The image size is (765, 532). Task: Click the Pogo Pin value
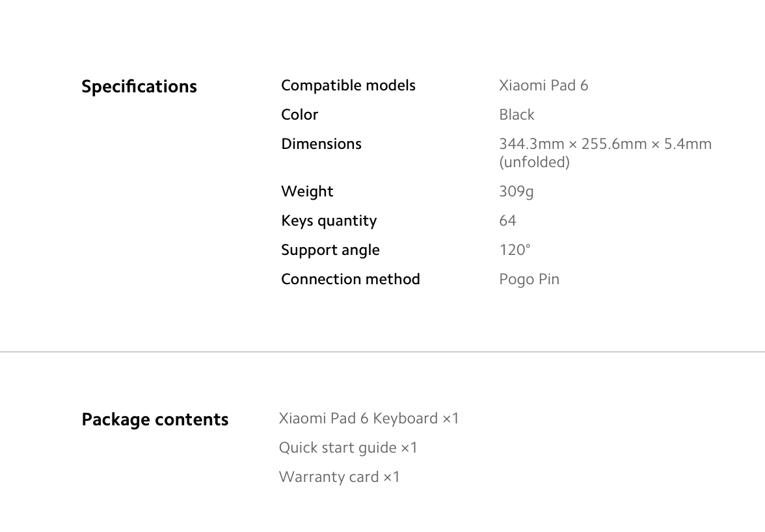pyautogui.click(x=530, y=280)
